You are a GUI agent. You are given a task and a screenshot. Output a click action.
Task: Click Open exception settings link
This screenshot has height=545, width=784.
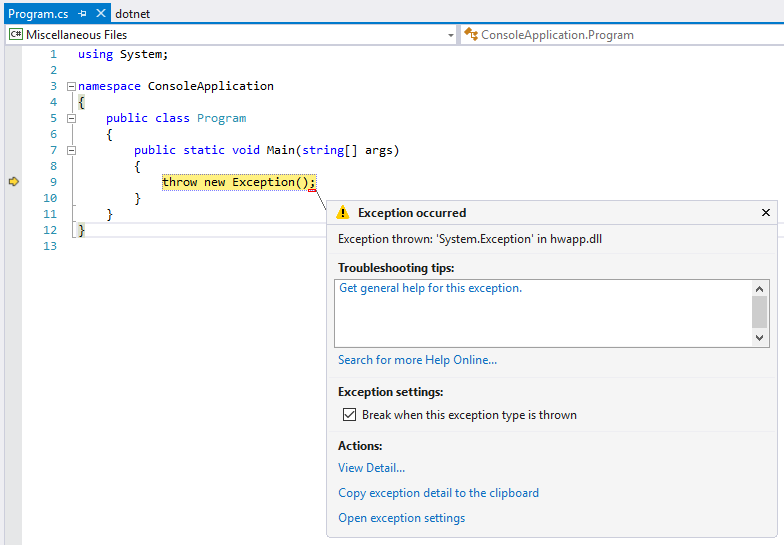tap(402, 518)
